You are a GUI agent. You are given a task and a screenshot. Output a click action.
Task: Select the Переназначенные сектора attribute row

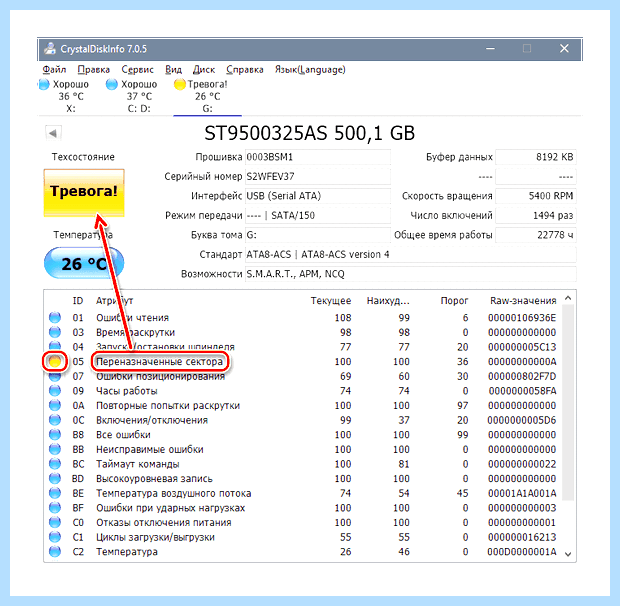point(303,361)
